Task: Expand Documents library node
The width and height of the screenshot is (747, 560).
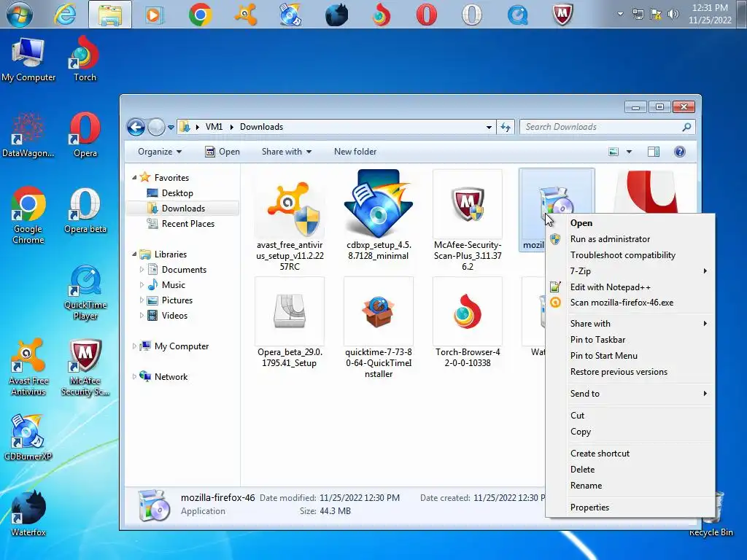Action: [142, 270]
